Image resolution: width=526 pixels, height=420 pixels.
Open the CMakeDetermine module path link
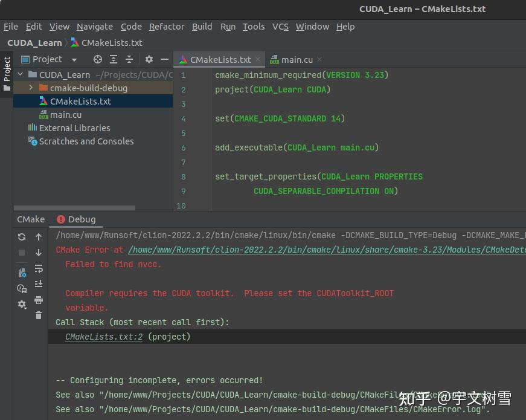[327, 250]
